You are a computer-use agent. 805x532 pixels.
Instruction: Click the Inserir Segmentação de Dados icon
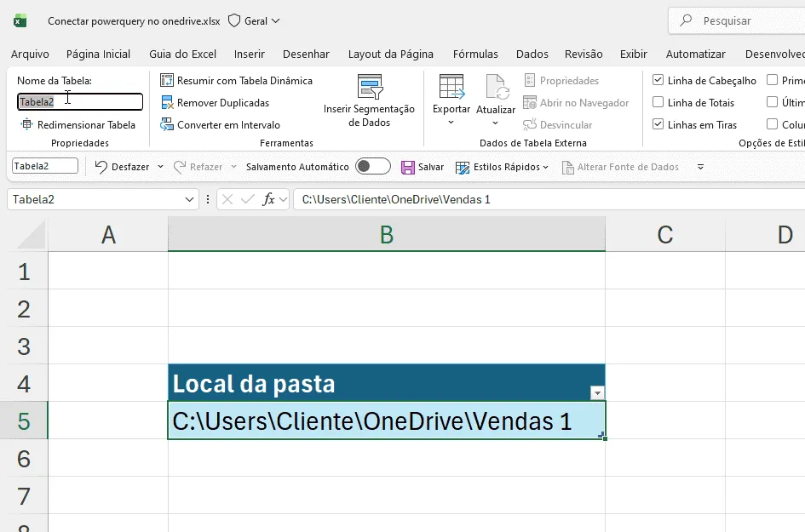371,86
